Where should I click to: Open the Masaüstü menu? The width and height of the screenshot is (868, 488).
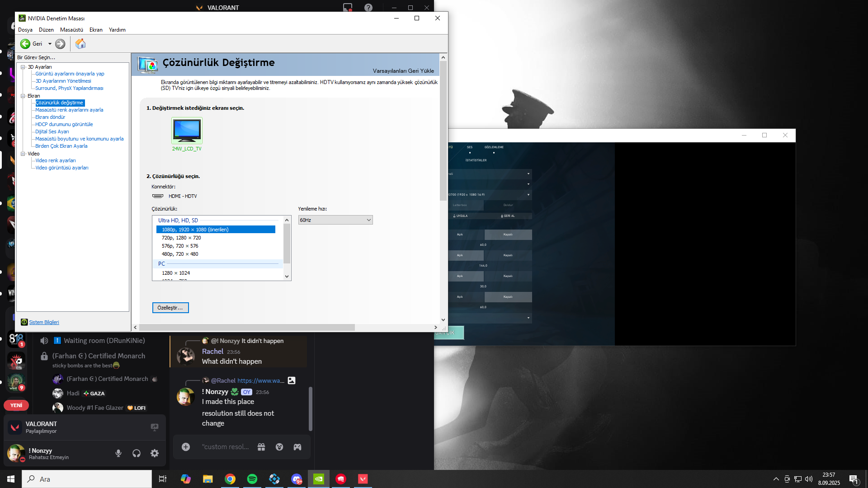click(71, 30)
